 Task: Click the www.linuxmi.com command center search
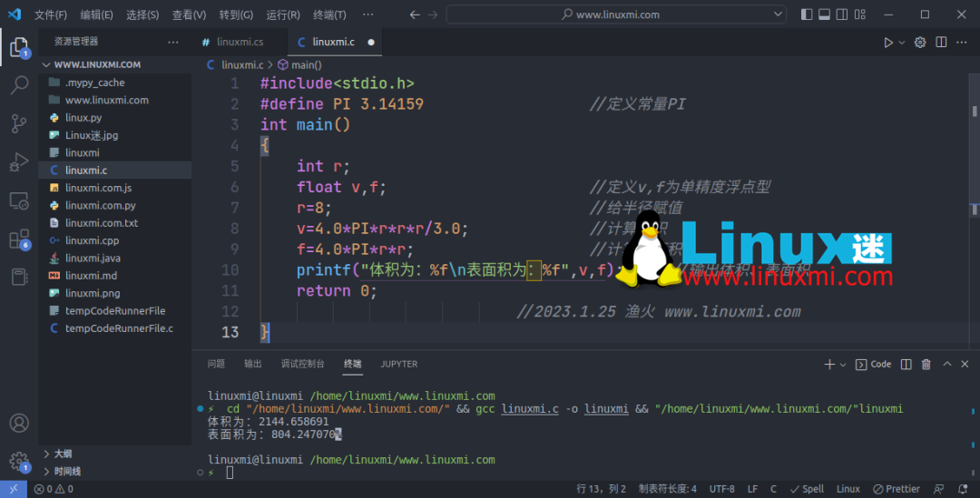click(x=616, y=15)
